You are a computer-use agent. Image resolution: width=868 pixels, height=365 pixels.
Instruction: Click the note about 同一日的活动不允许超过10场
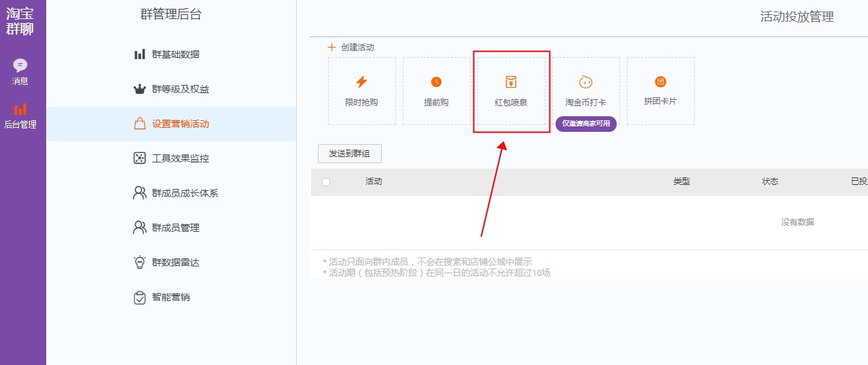coord(437,273)
